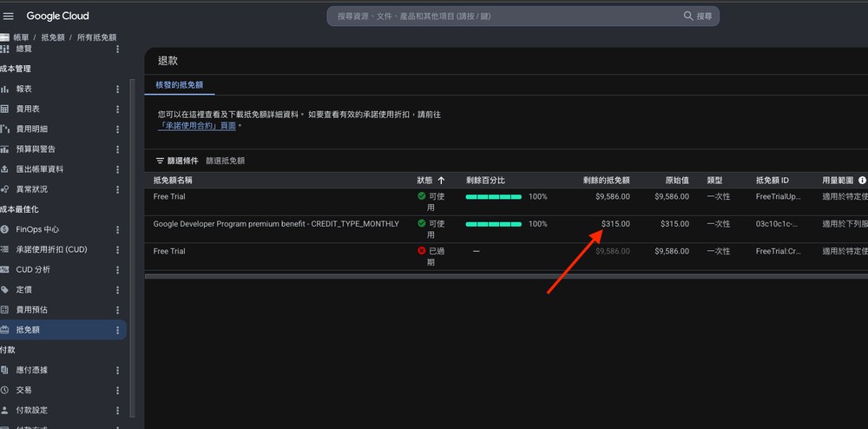This screenshot has height=429, width=868.
Task: Click the 類型 column header
Action: tap(714, 181)
